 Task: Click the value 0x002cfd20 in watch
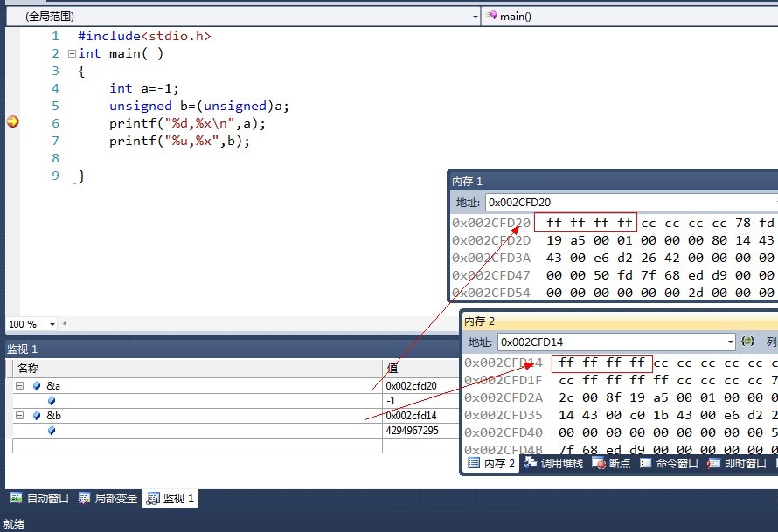tap(412, 386)
